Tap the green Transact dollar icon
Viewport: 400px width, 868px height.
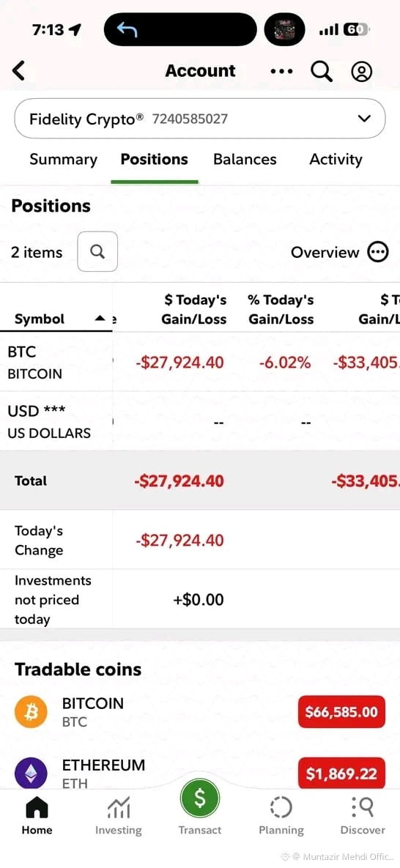tap(199, 799)
